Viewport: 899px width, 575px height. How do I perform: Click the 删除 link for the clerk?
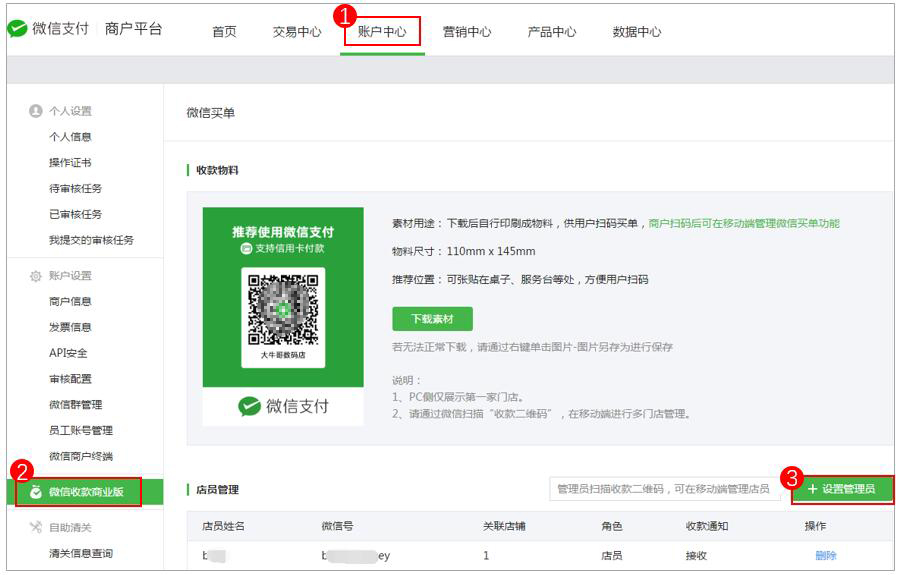point(825,555)
